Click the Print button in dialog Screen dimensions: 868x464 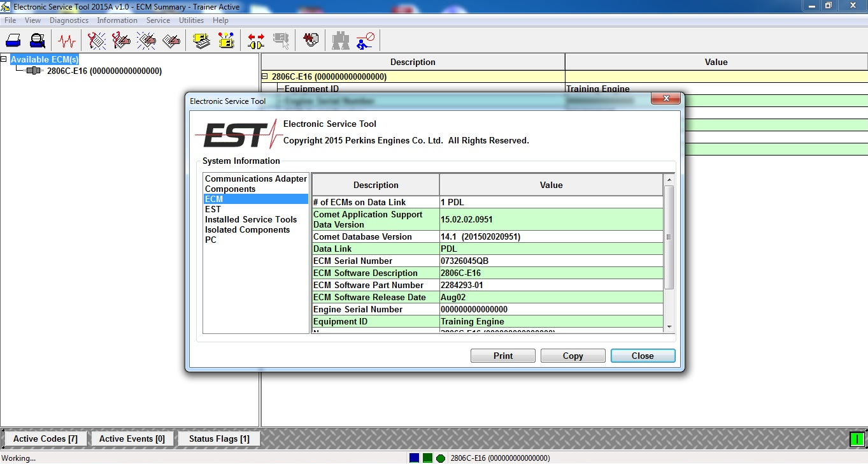[503, 356]
